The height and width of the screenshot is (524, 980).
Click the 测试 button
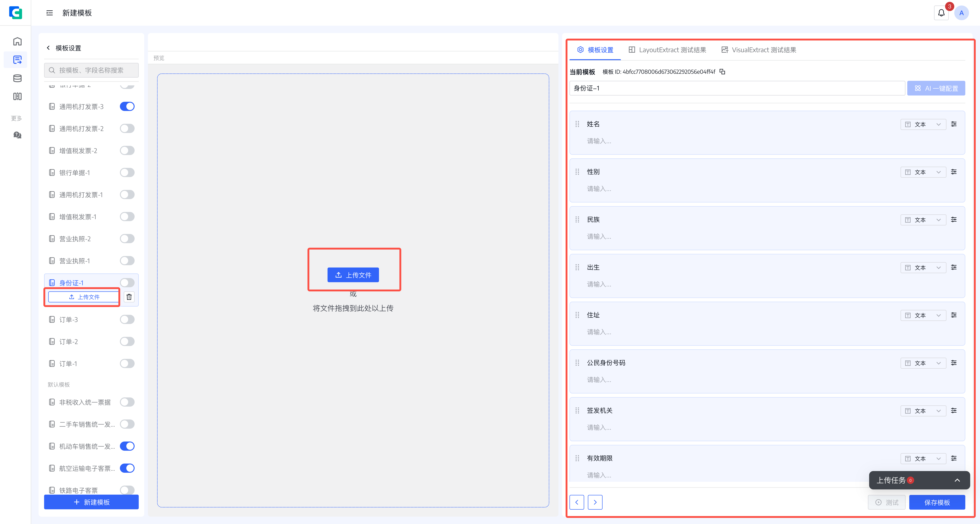point(886,502)
